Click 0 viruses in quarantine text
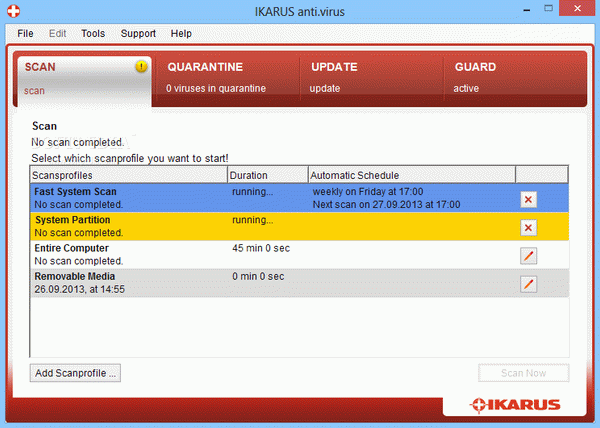The width and height of the screenshot is (600, 428). tap(216, 88)
